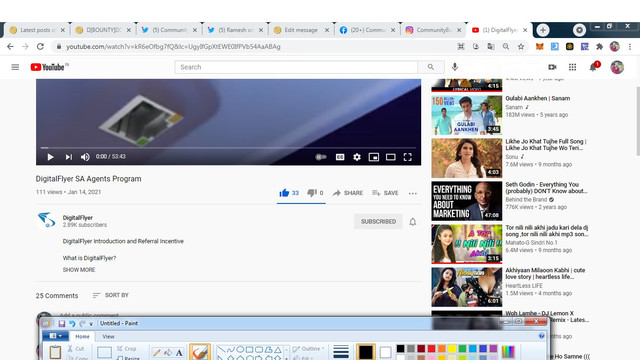Switch to Facebook (20+) tab
This screenshot has height=360, width=640.
coord(367,30)
